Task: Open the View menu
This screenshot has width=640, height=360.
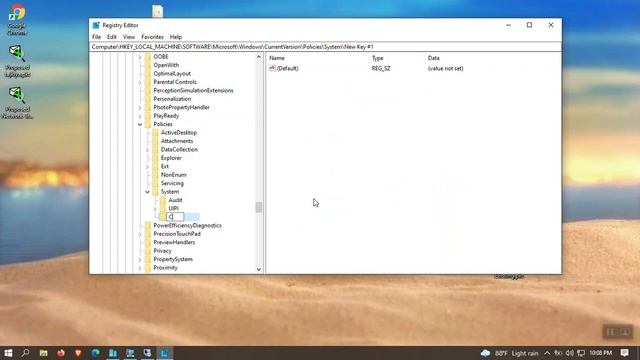Action: coord(129,37)
